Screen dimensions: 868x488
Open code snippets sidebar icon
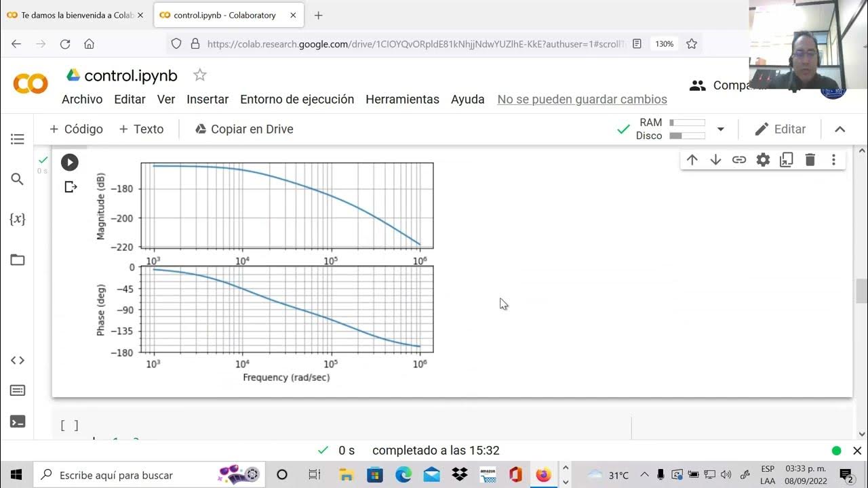click(x=18, y=361)
